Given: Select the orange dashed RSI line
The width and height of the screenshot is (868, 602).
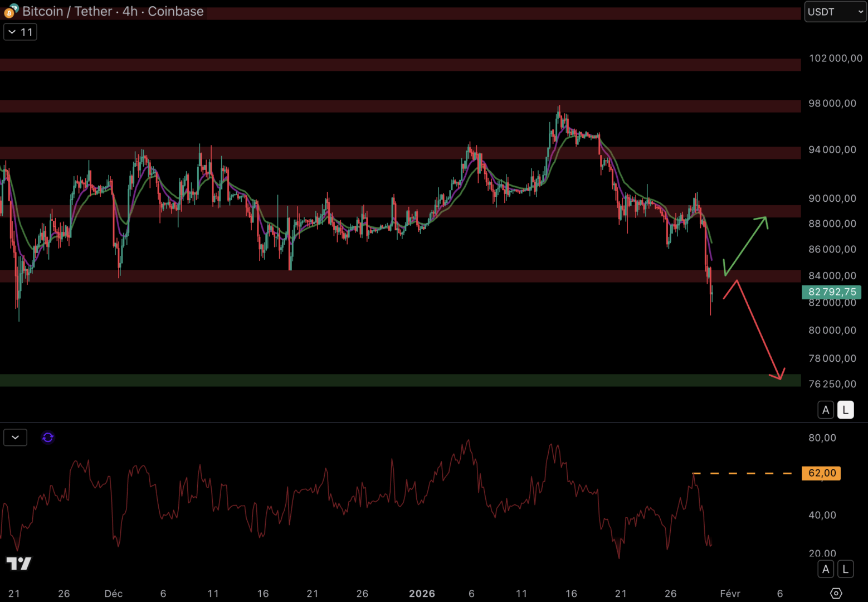Looking at the screenshot, I should (x=741, y=473).
